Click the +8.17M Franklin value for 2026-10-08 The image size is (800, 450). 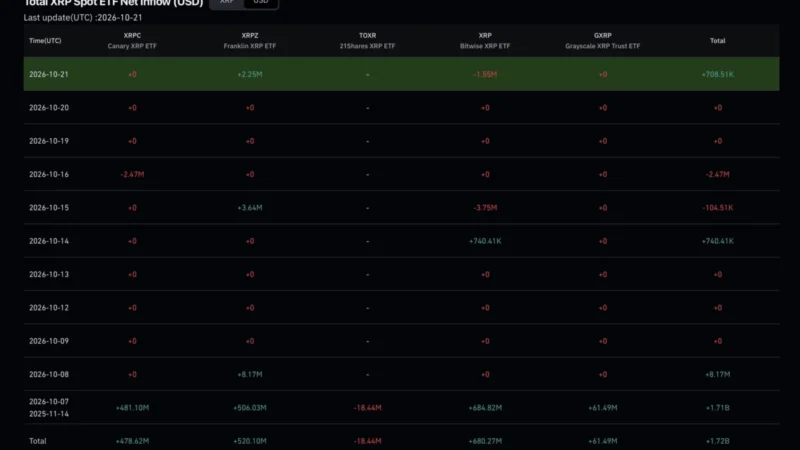[250, 374]
